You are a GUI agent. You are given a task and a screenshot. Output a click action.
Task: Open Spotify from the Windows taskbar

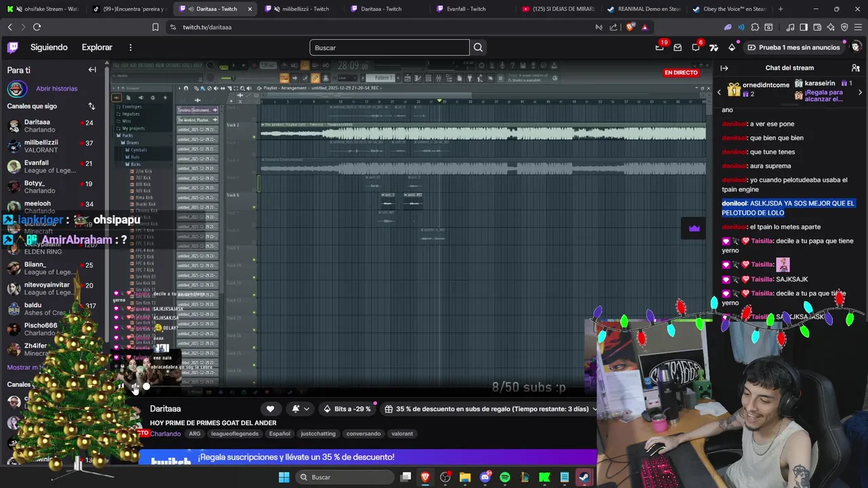click(505, 477)
